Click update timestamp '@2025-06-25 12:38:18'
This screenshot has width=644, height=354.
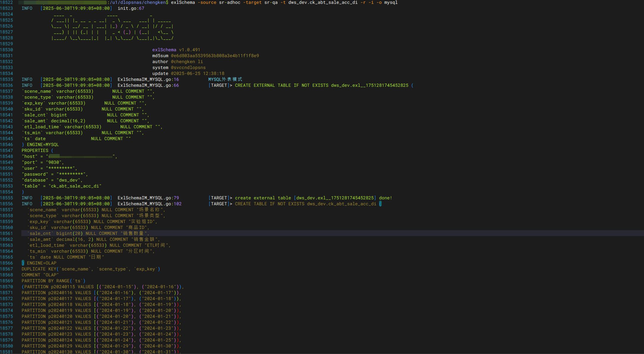coord(198,73)
